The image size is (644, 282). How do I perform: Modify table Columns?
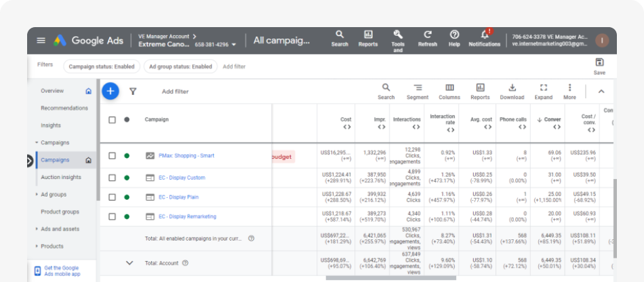point(449,92)
